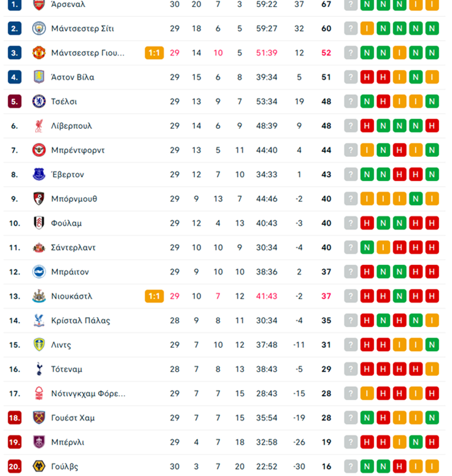Click the Μπρέντφορντ team name

click(78, 150)
